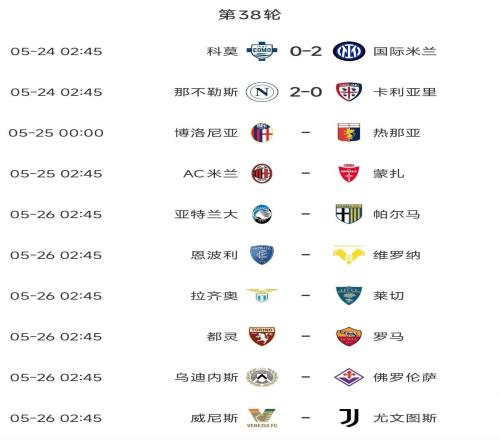This screenshot has height=440, width=500.
Task: Click the Como team crest
Action: 262,51
